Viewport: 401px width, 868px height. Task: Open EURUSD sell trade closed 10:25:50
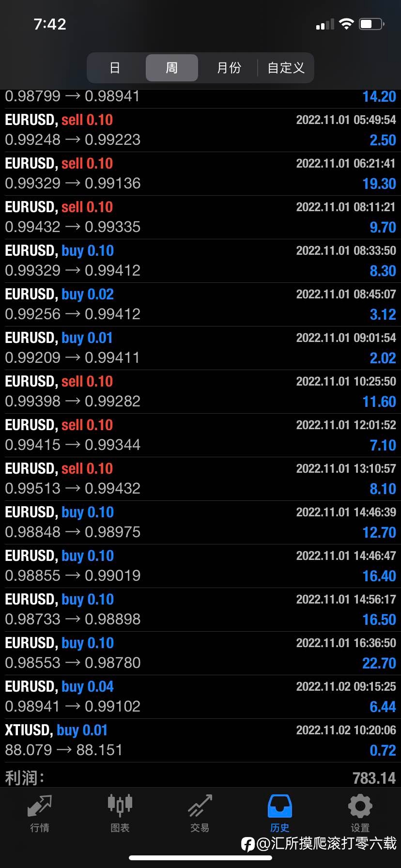click(x=200, y=391)
